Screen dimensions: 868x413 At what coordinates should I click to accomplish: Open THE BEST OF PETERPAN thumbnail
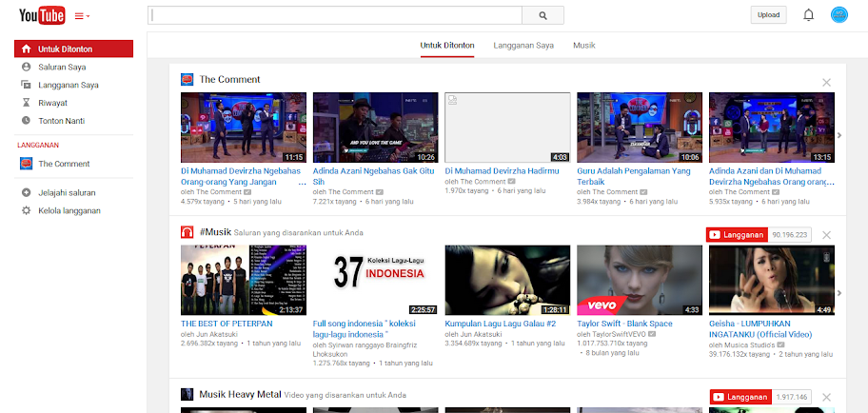[x=244, y=280]
